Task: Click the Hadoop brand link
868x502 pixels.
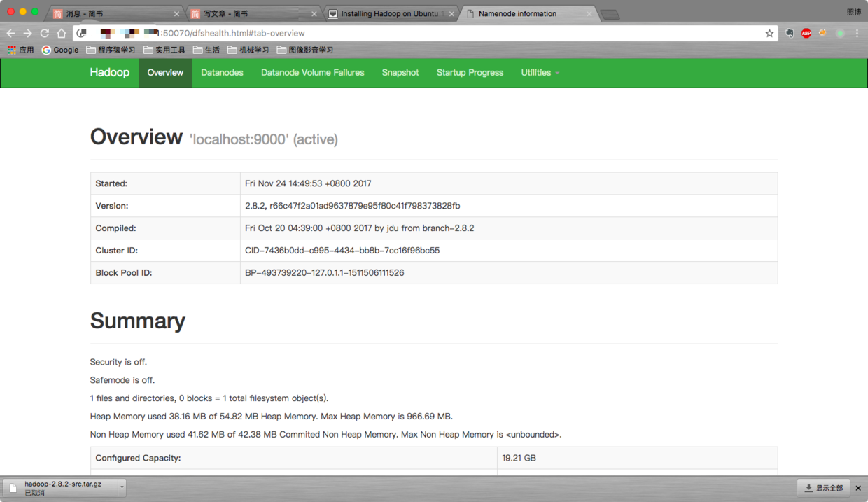Action: pyautogui.click(x=109, y=73)
